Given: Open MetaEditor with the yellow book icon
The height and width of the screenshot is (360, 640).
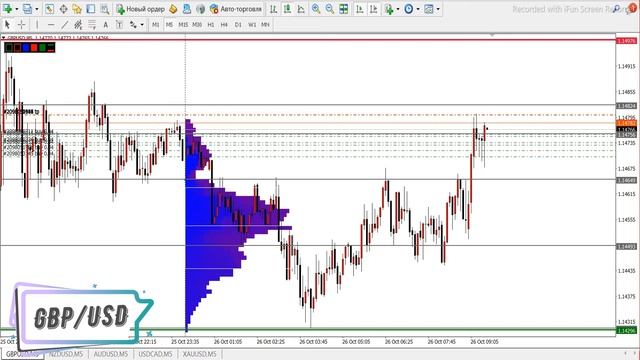Looking at the screenshot, I should click(173, 9).
